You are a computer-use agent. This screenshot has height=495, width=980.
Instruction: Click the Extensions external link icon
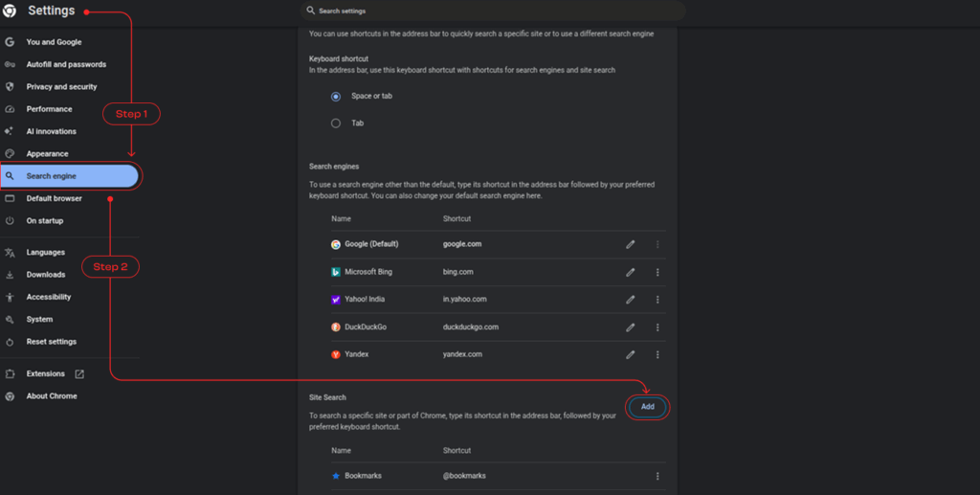pos(79,373)
